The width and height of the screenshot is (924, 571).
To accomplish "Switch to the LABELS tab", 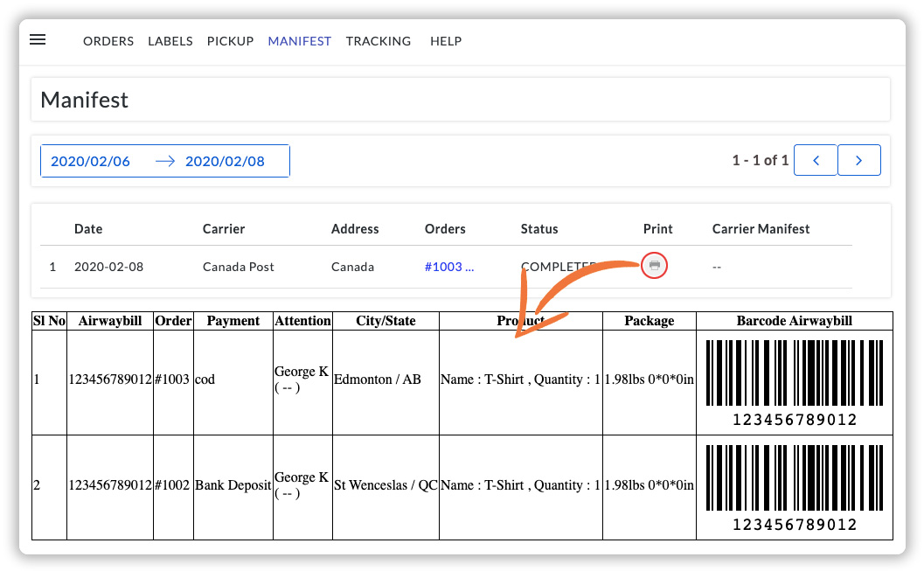I will coord(170,41).
